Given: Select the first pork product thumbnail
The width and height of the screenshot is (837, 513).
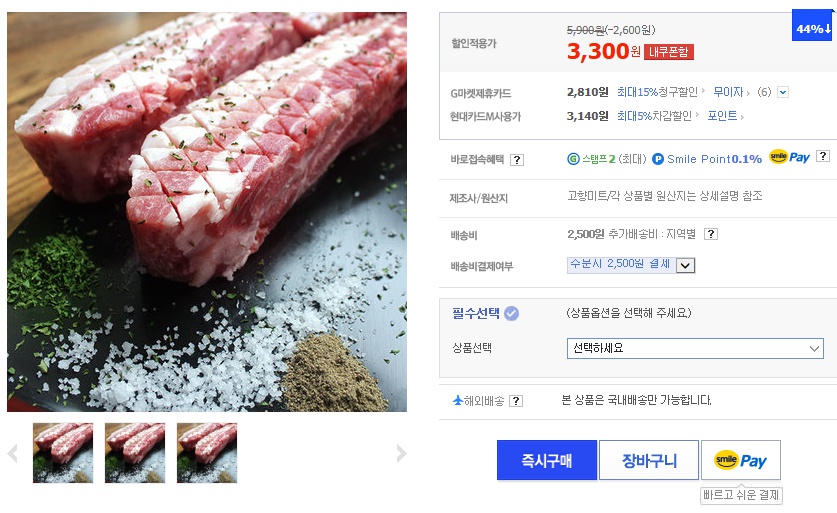Looking at the screenshot, I should [63, 453].
